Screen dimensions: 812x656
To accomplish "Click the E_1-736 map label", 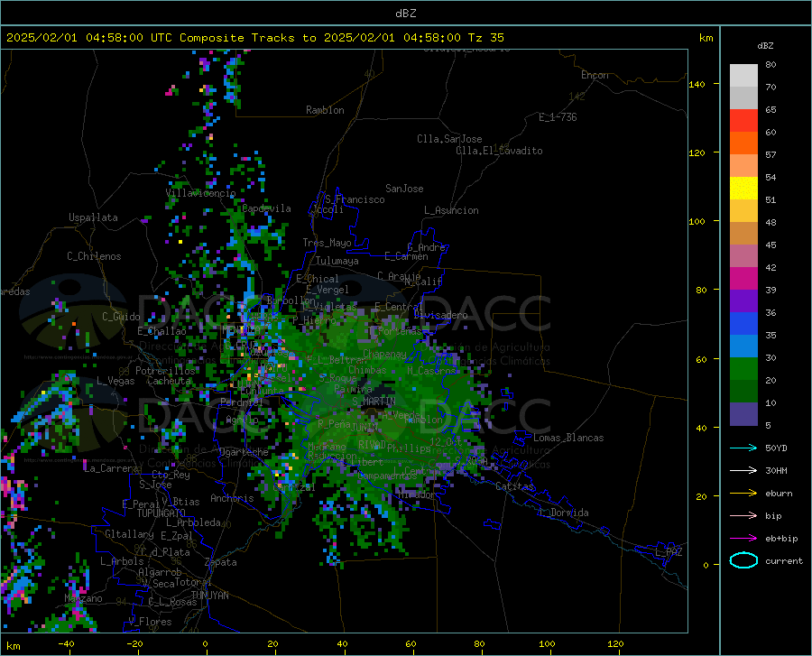I will (x=558, y=117).
